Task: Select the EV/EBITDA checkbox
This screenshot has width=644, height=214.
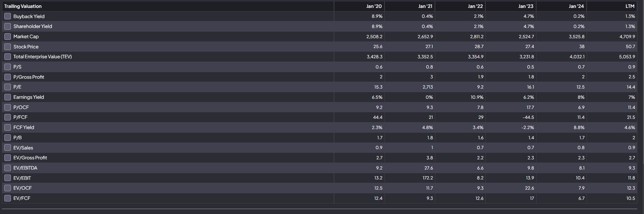Action: pos(8,168)
